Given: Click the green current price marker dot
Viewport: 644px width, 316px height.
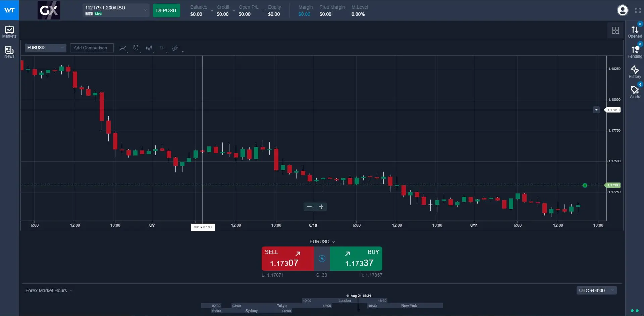Looking at the screenshot, I should [585, 185].
